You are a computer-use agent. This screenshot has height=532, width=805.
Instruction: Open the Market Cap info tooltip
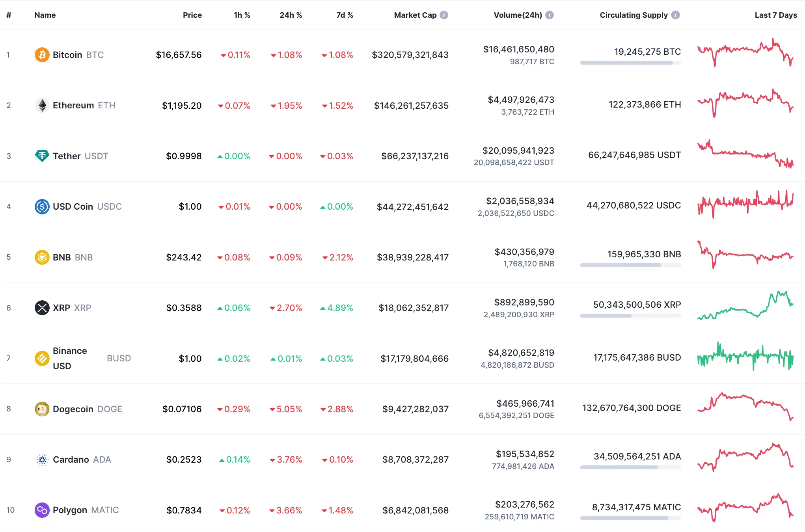pos(445,15)
